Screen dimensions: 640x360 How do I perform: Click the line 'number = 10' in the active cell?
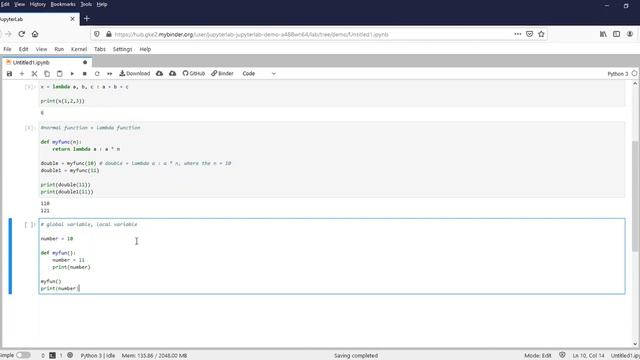point(57,238)
